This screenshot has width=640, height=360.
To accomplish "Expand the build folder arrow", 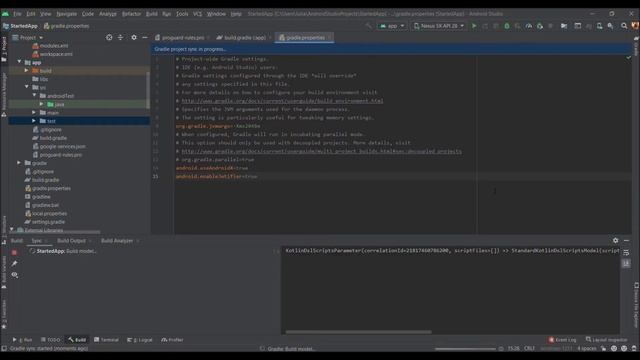I will point(27,71).
